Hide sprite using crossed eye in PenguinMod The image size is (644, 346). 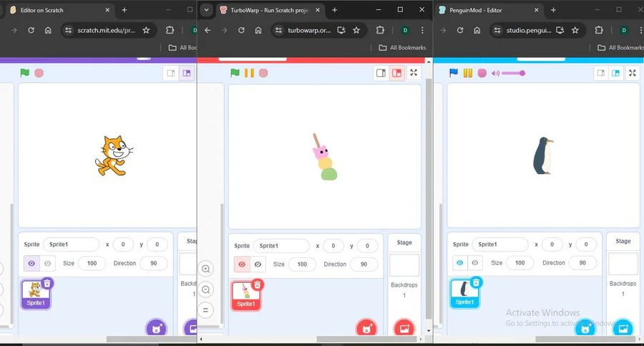click(x=475, y=263)
